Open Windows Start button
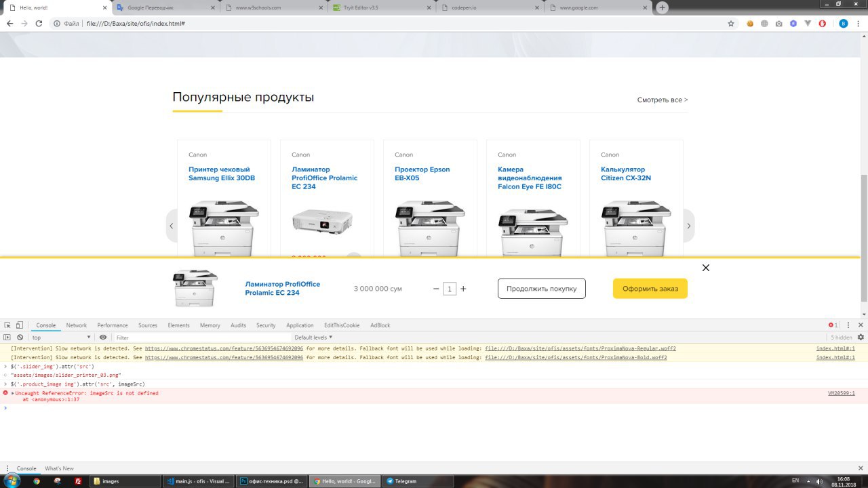The height and width of the screenshot is (488, 868). tap(12, 481)
